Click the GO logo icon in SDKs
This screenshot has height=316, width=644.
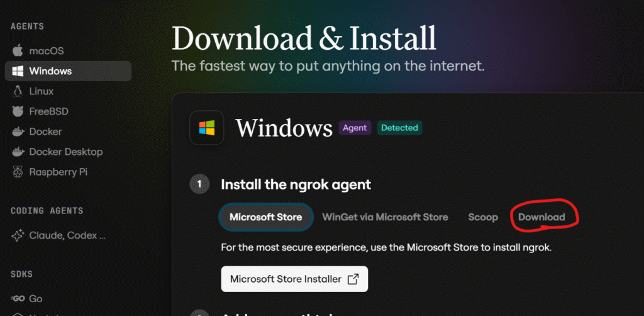[18, 299]
